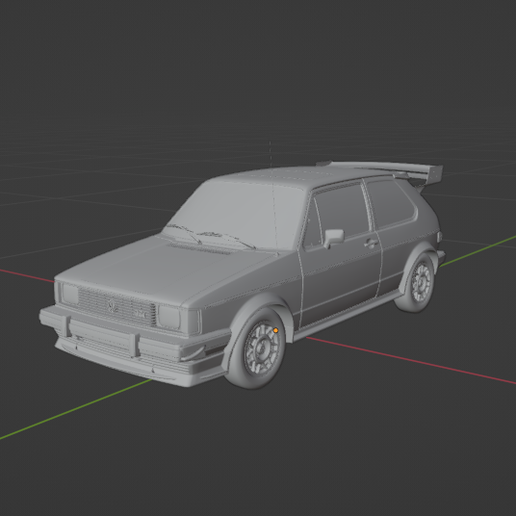Select the front grille emblem
516x516 pixels.
pos(112,306)
